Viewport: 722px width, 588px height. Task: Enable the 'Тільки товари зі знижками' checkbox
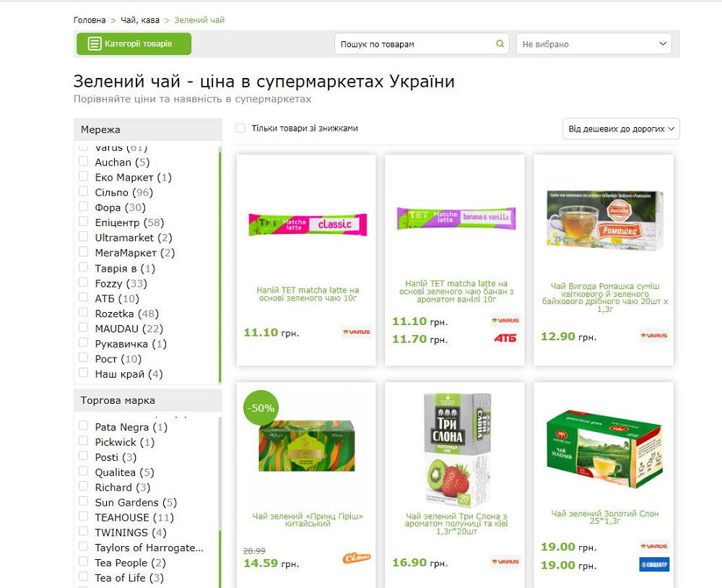240,128
